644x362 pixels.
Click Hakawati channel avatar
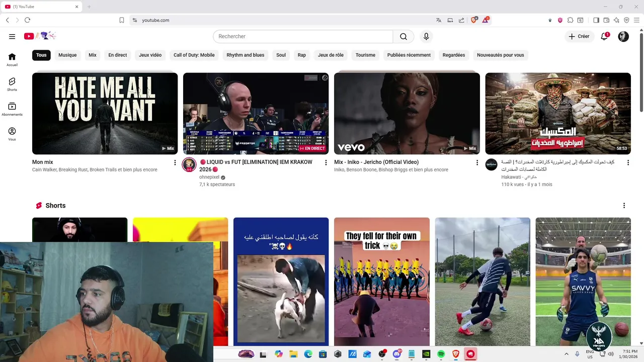point(491,164)
